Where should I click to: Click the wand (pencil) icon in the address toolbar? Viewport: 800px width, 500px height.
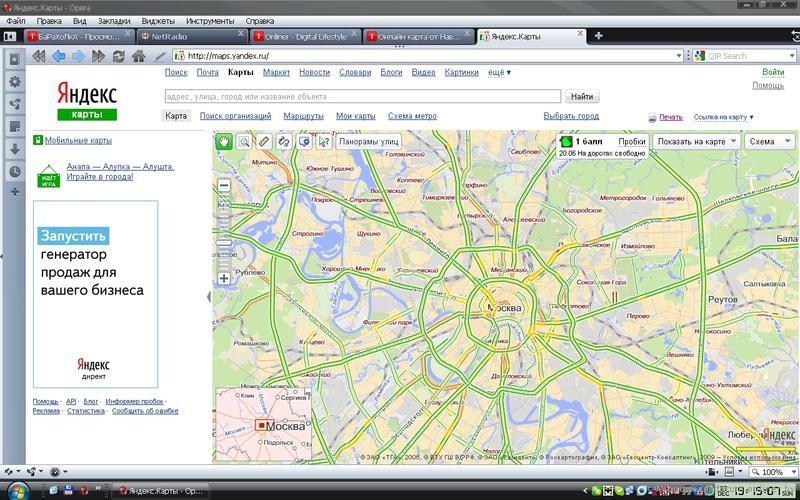(x=160, y=56)
